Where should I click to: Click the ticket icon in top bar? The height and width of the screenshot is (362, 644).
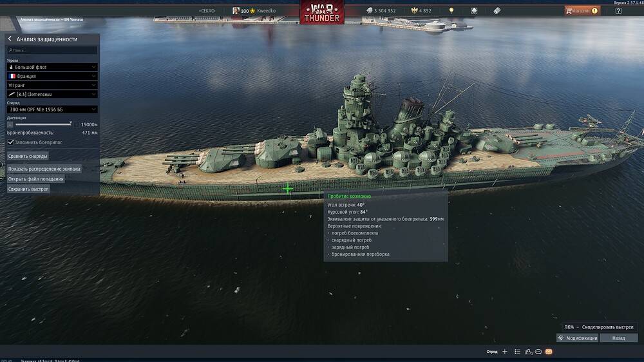pos(497,11)
